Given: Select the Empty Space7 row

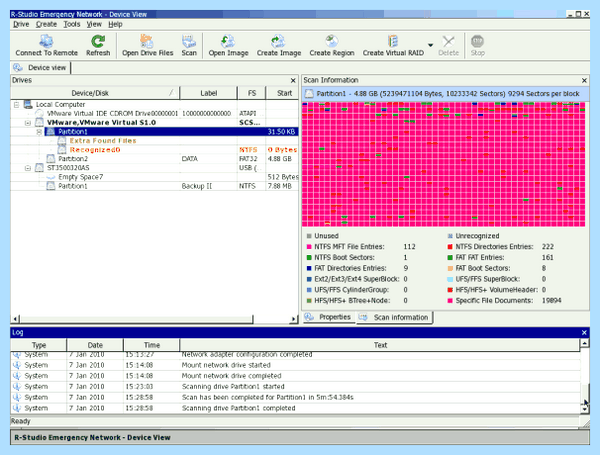Looking at the screenshot, I should click(154, 177).
